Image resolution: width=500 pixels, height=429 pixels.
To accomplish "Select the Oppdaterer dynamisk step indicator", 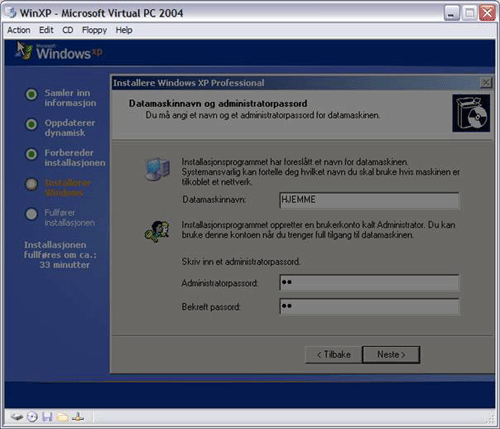I will [x=32, y=124].
